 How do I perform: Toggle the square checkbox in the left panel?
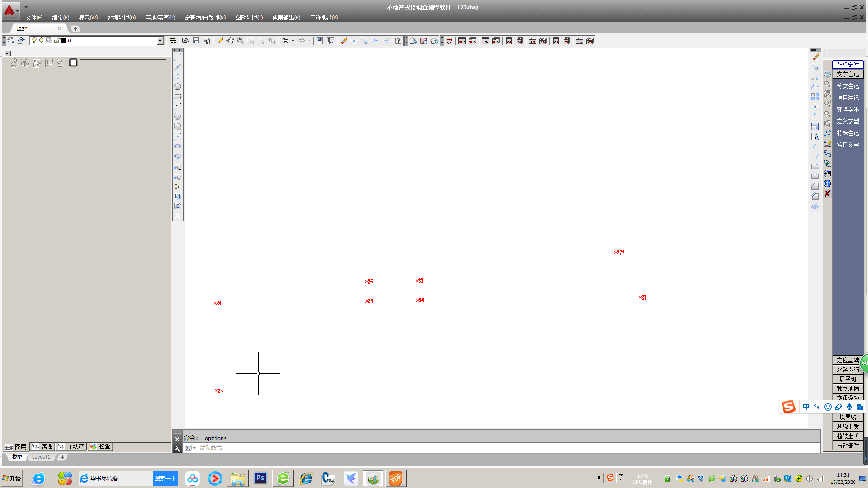coord(73,63)
